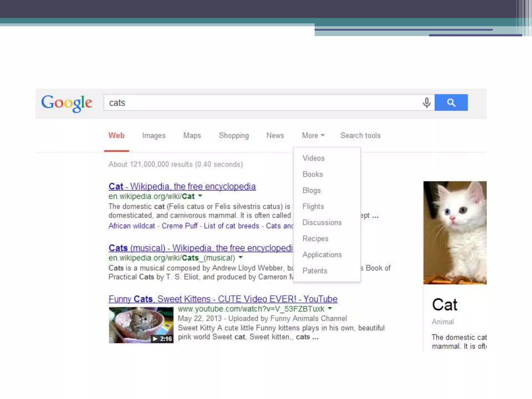Open 'Funny Cats, Sweet Kittens' YouTube result

pos(223,299)
